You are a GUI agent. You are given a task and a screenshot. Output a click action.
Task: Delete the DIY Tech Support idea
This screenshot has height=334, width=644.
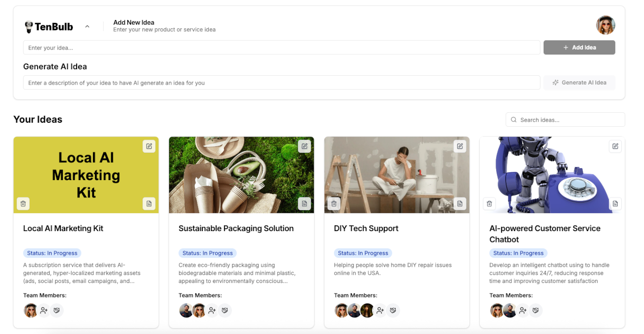click(x=334, y=203)
